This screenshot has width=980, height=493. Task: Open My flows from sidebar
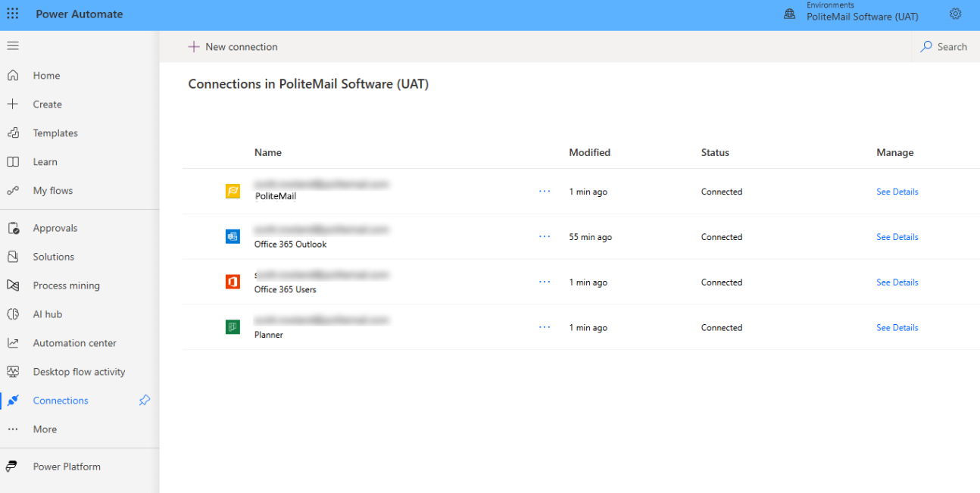[53, 191]
